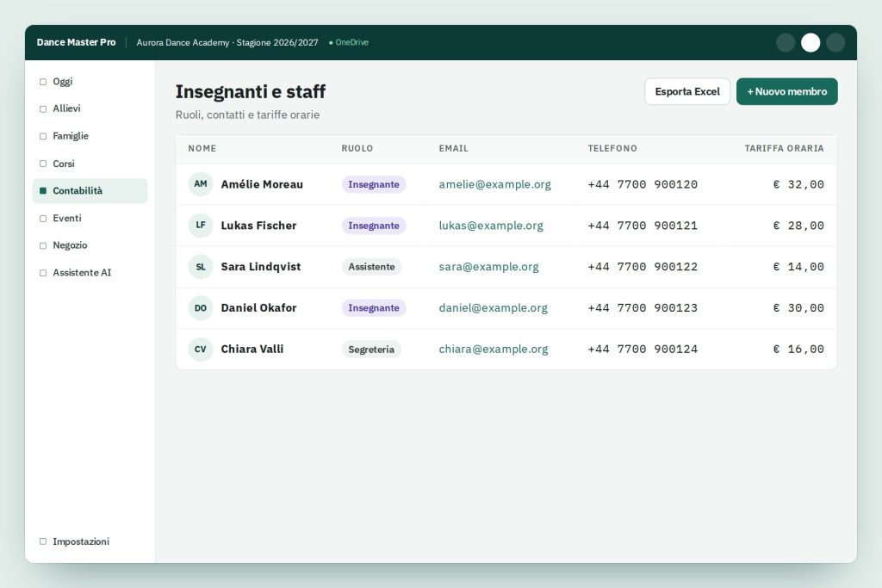Click phone number +44 7700 900123
Viewport: 882px width, 588px height.
click(x=643, y=307)
